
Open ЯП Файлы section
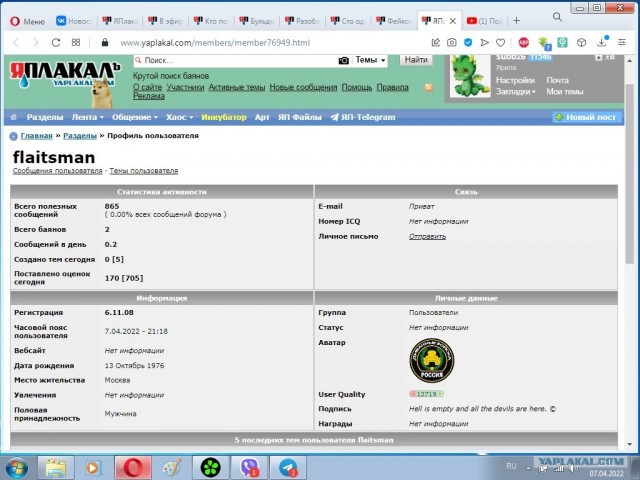pyautogui.click(x=300, y=117)
